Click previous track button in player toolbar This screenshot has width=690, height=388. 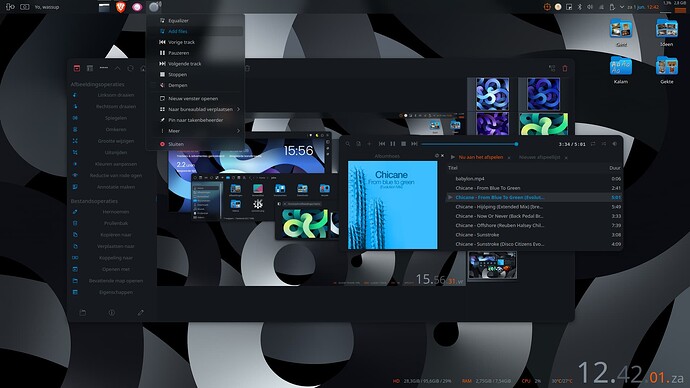pyautogui.click(x=382, y=144)
